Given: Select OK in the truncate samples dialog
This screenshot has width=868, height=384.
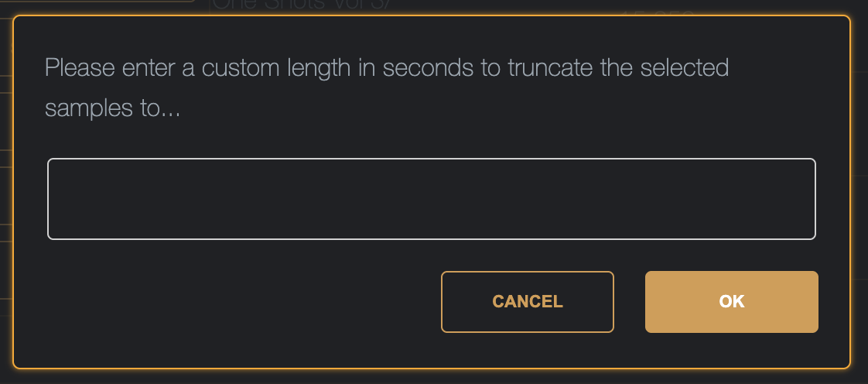Looking at the screenshot, I should click(x=731, y=302).
